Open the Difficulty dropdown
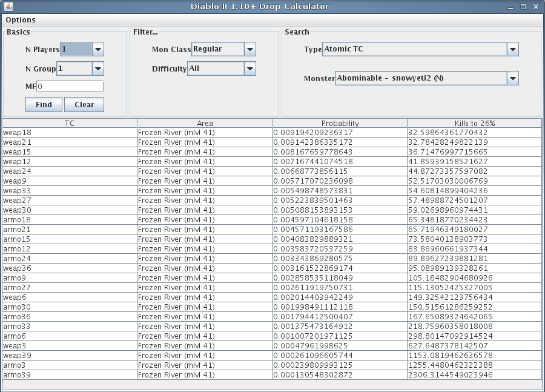 point(249,68)
